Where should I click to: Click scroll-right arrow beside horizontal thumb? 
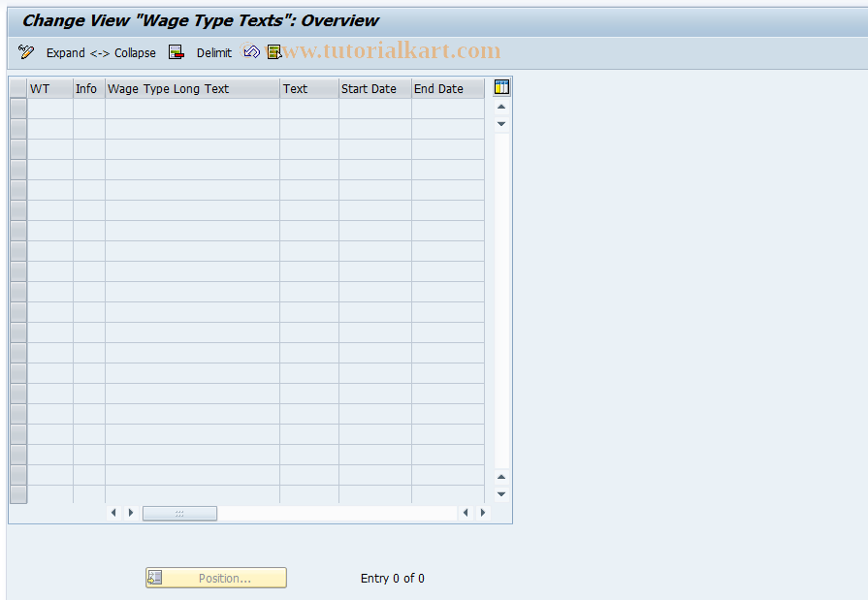(x=131, y=513)
